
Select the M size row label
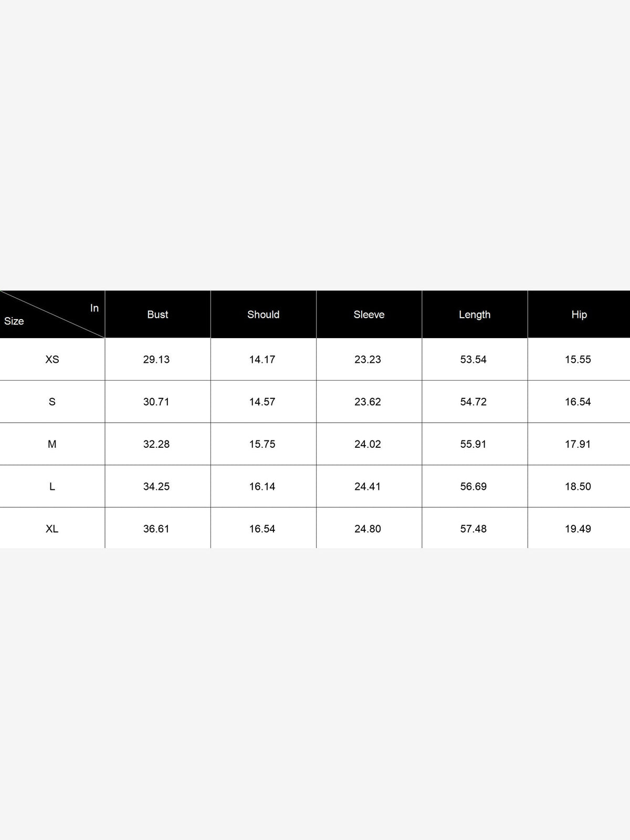coord(52,444)
